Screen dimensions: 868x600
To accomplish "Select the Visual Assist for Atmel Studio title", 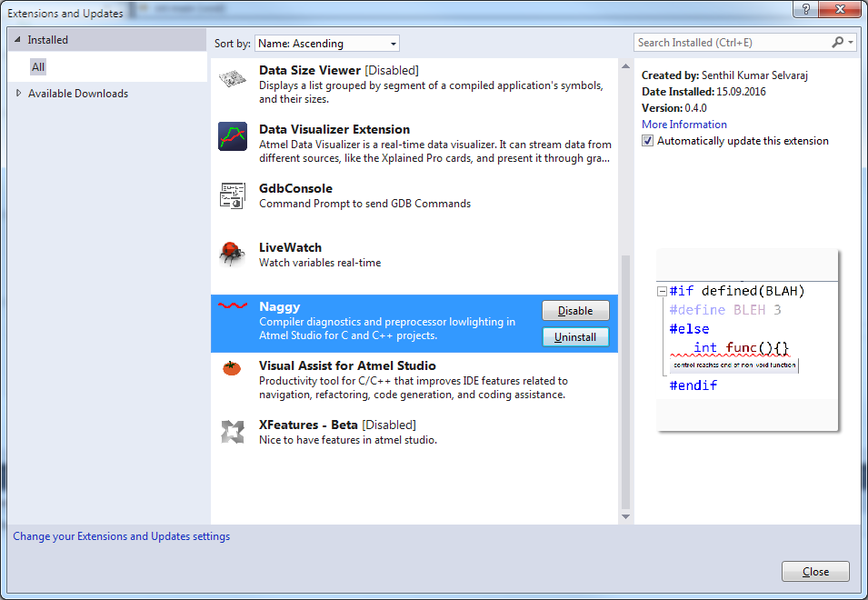I will (347, 365).
